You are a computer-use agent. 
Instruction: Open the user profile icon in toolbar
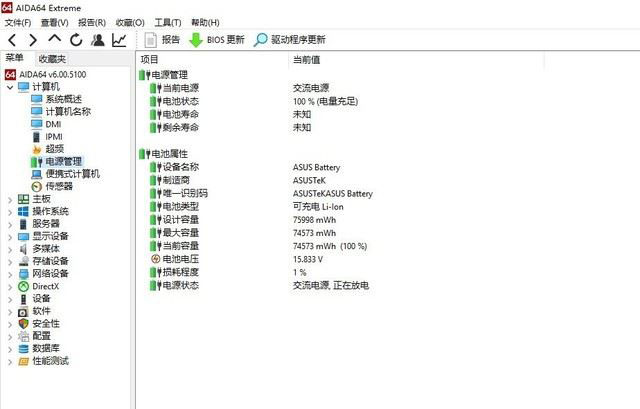pos(98,40)
